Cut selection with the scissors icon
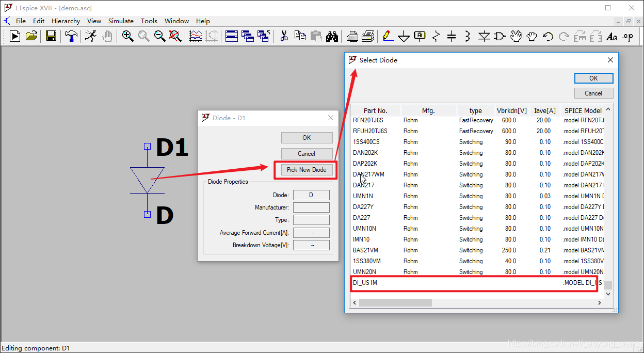This screenshot has width=644, height=353. click(x=284, y=36)
